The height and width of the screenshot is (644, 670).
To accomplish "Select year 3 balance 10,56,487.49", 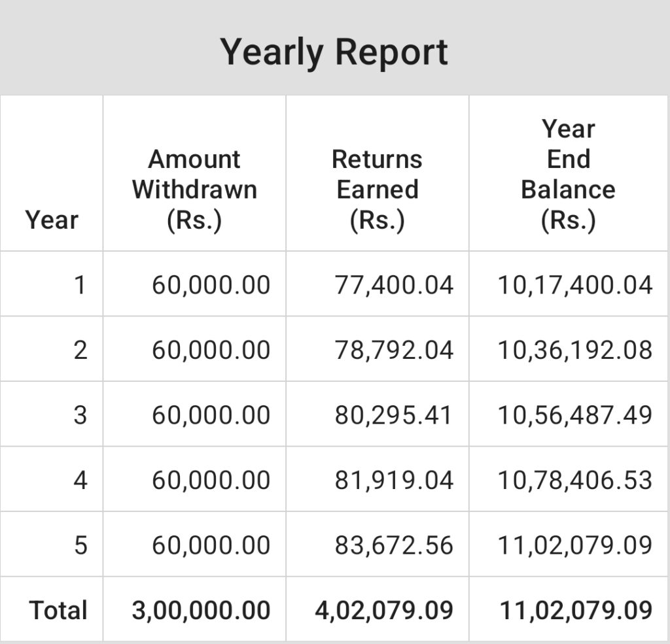I will pyautogui.click(x=575, y=415).
